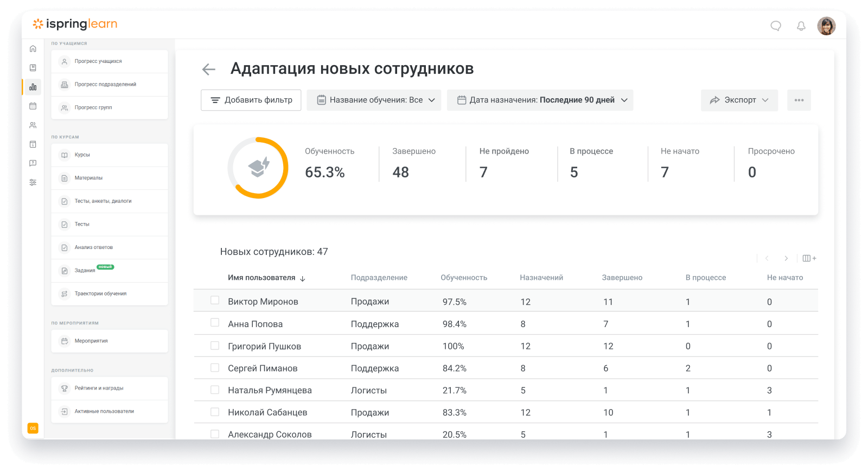Check the box for Анна Попова
The width and height of the screenshot is (868, 472).
[215, 323]
